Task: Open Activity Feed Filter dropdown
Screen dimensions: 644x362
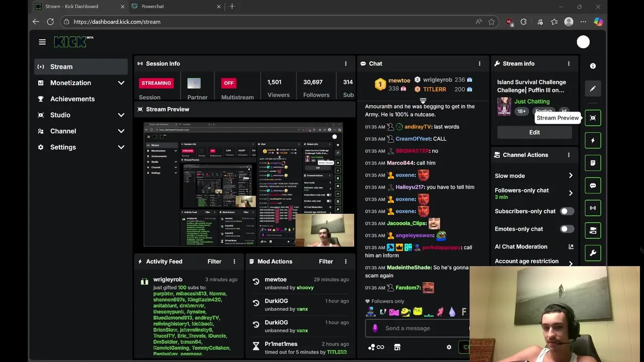Action: [214, 261]
